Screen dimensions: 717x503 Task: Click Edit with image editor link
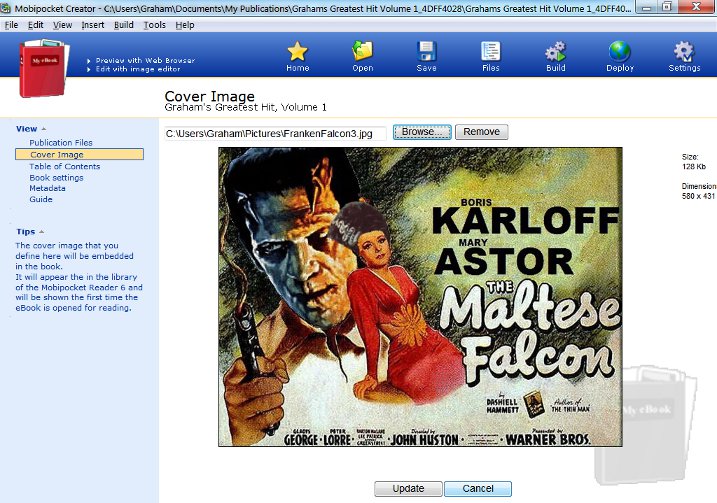pyautogui.click(x=138, y=69)
